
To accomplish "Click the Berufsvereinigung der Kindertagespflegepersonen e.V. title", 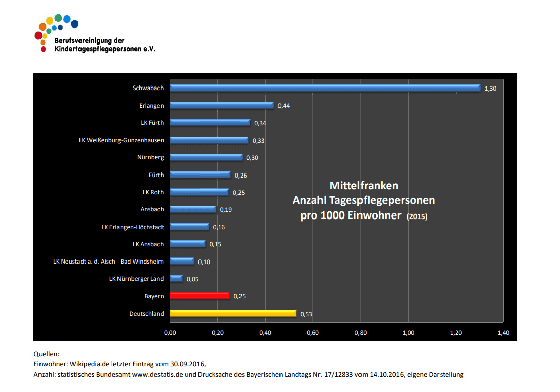I will pyautogui.click(x=104, y=45).
